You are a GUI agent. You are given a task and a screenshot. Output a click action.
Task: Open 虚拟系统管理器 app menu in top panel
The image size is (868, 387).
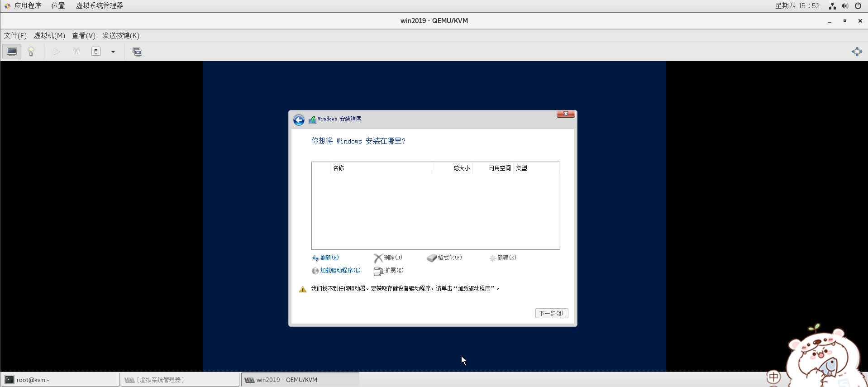point(100,5)
